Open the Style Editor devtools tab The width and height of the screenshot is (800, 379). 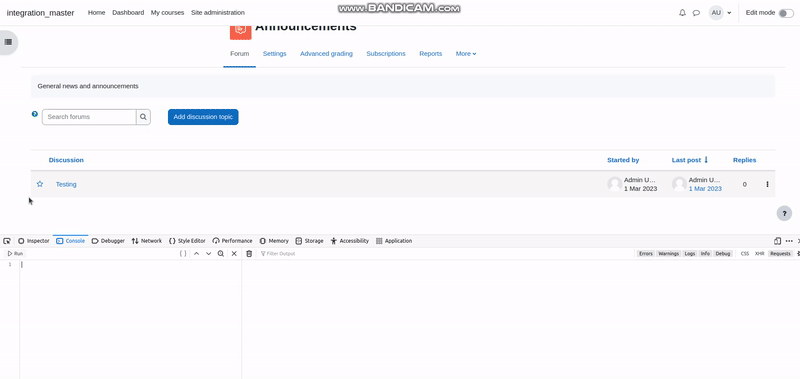[187, 241]
